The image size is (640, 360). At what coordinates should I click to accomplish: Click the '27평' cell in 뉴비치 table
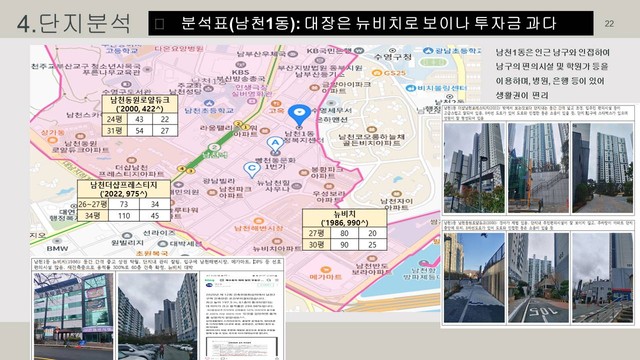pos(316,233)
